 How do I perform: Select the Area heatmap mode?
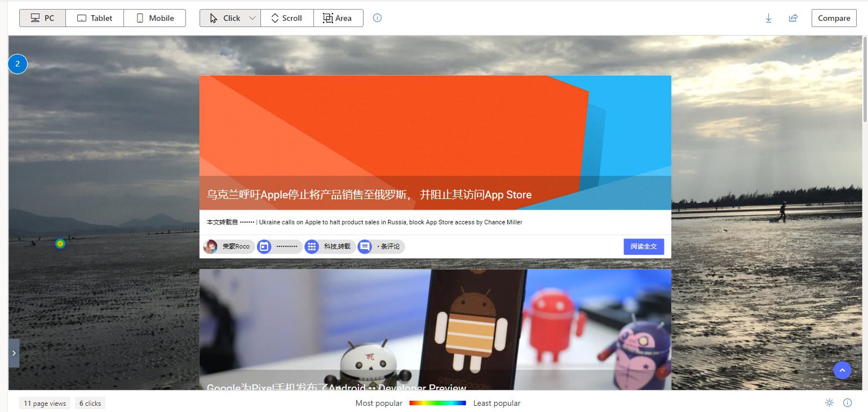(338, 17)
